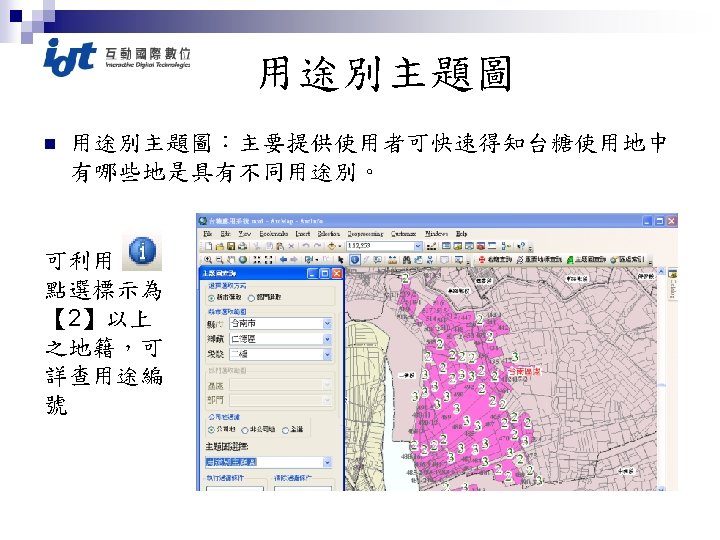720x540 pixels.
Task: Select middle land-type radio button
Action: (x=245, y=430)
